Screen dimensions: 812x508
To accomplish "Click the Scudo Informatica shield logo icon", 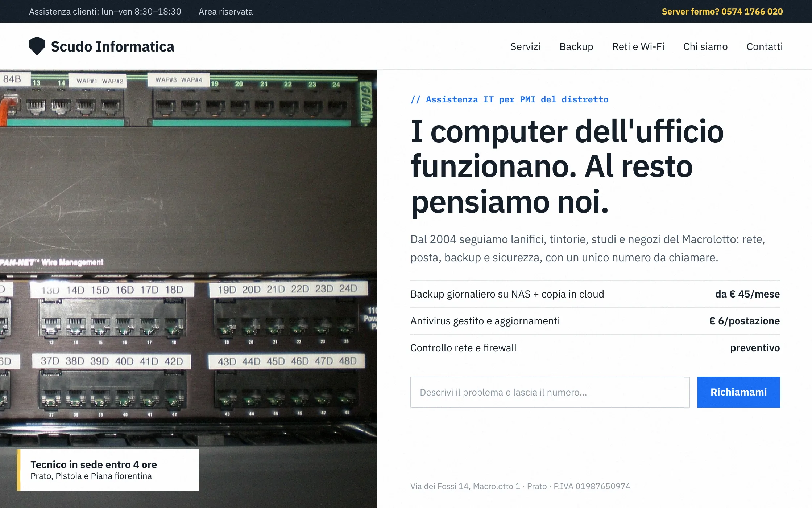I will [x=37, y=46].
